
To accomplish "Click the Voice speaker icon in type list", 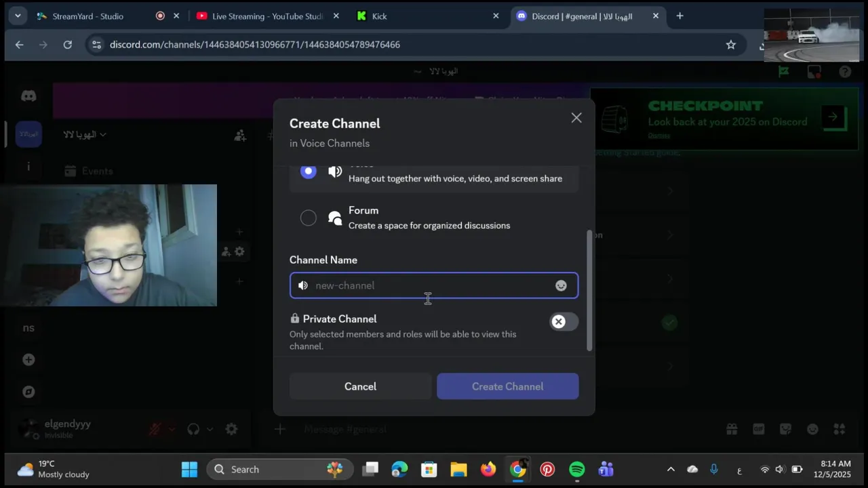I will (x=335, y=171).
